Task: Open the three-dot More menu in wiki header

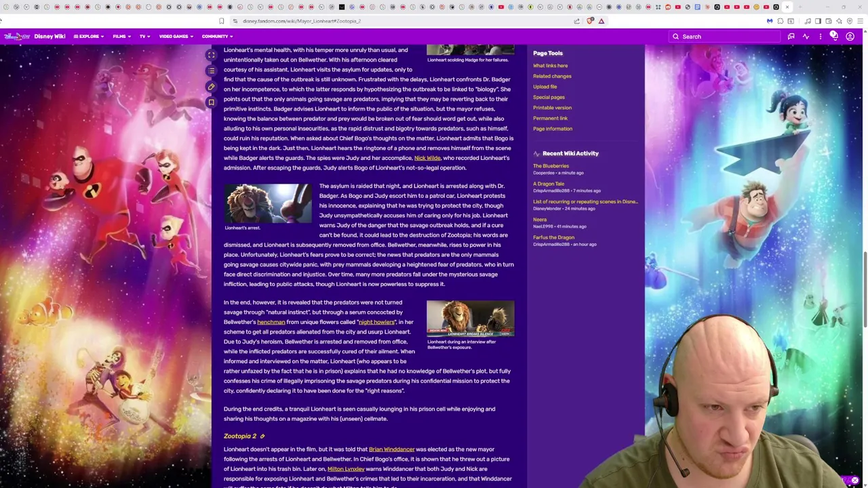Action: pos(820,37)
